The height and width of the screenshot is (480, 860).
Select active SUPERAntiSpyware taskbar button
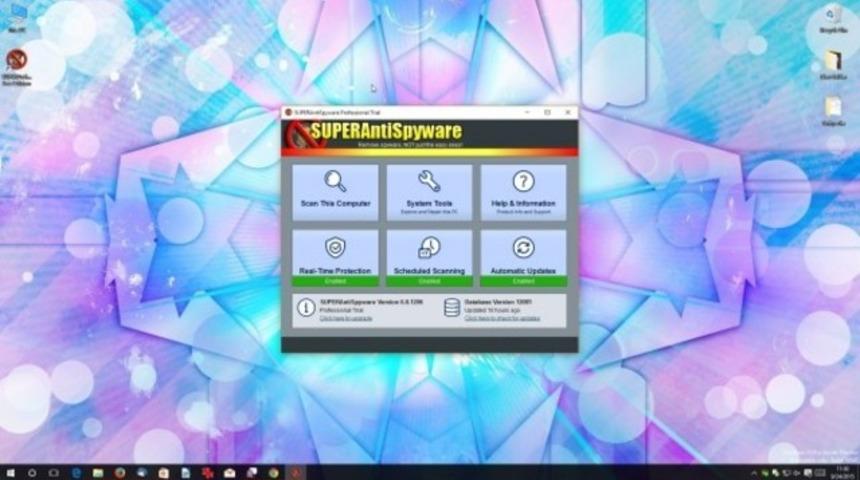(296, 472)
